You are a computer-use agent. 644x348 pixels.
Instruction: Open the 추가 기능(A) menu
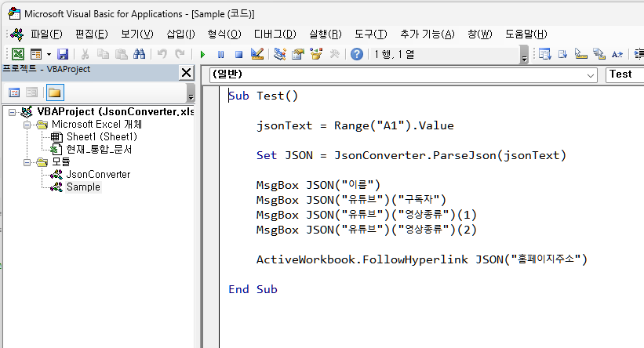pyautogui.click(x=428, y=34)
